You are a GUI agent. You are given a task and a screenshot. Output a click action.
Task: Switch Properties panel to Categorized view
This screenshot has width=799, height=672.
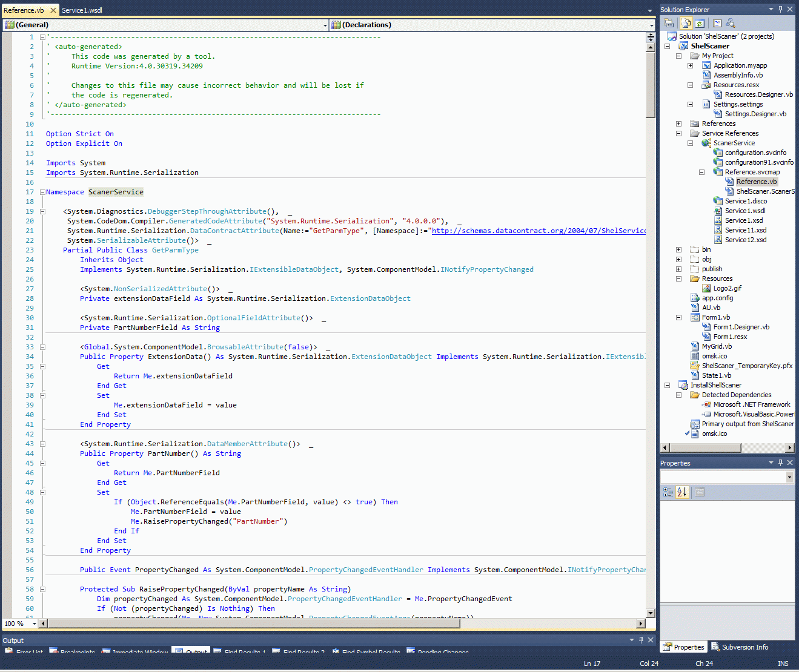668,492
